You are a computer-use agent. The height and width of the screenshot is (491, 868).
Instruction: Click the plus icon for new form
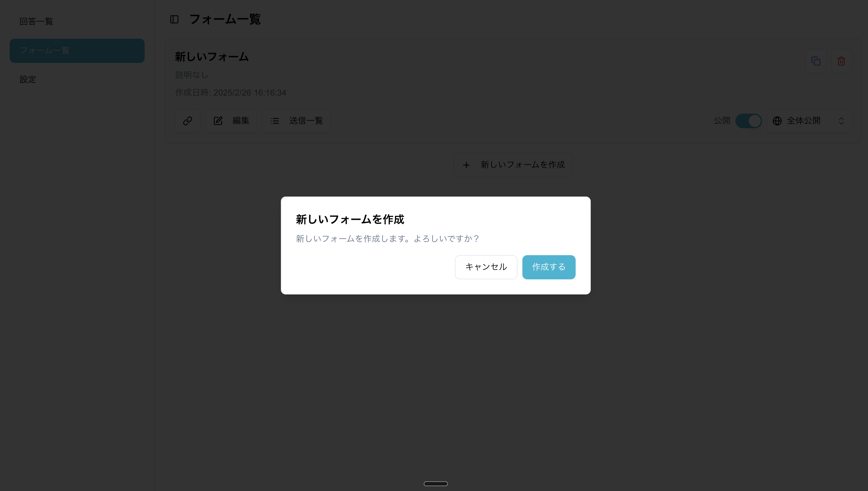[466, 165]
